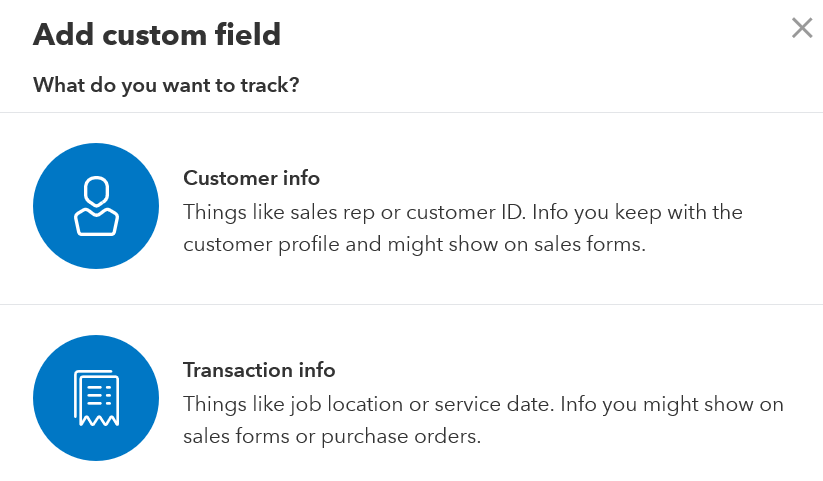Image resolution: width=823 pixels, height=481 pixels.
Task: Click the "What do you want to track?" subtitle
Action: click(166, 85)
